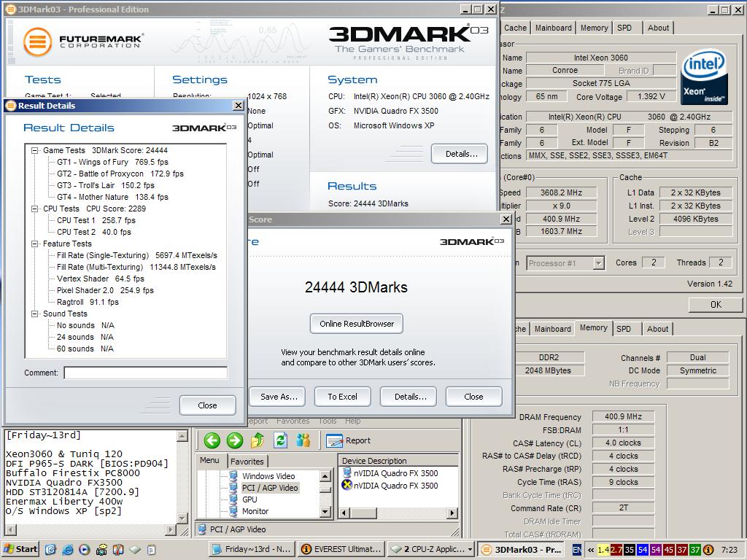
Task: Click the green Forward arrow in EVEREST toolbar
Action: 234,440
